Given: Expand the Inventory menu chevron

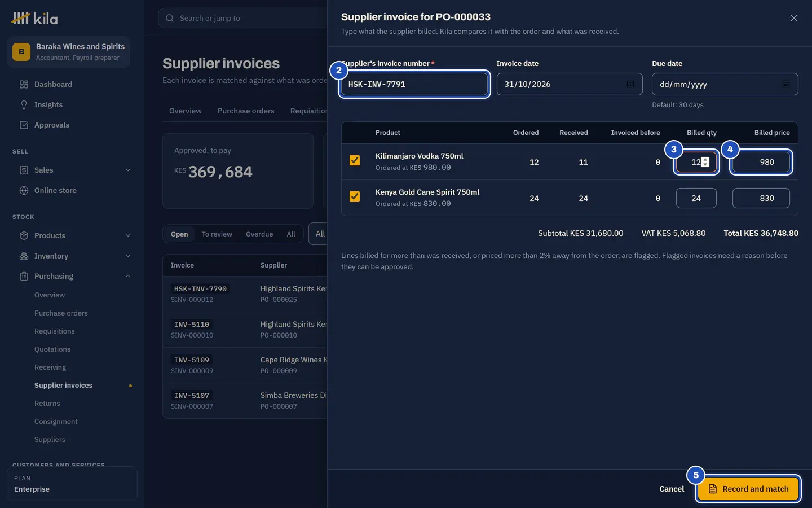Looking at the screenshot, I should pyautogui.click(x=128, y=256).
